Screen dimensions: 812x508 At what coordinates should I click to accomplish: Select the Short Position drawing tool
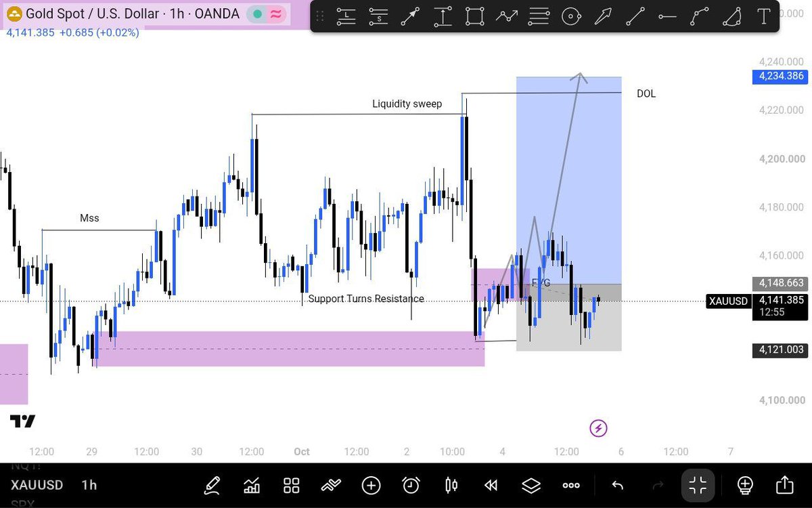379,16
